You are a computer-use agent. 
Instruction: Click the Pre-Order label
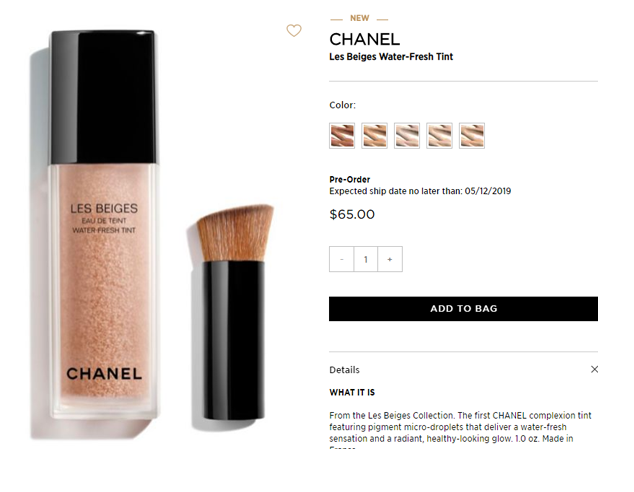350,179
